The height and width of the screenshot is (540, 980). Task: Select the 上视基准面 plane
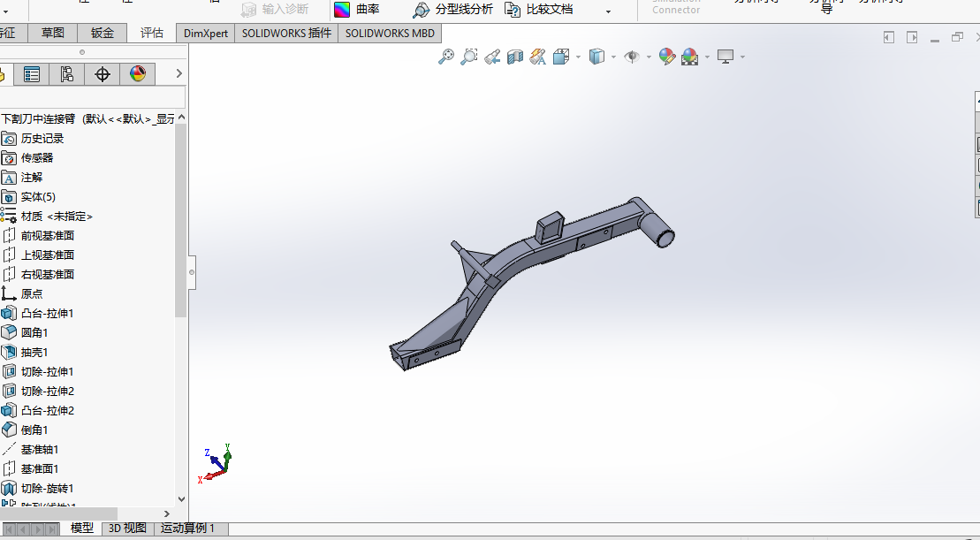click(x=48, y=255)
